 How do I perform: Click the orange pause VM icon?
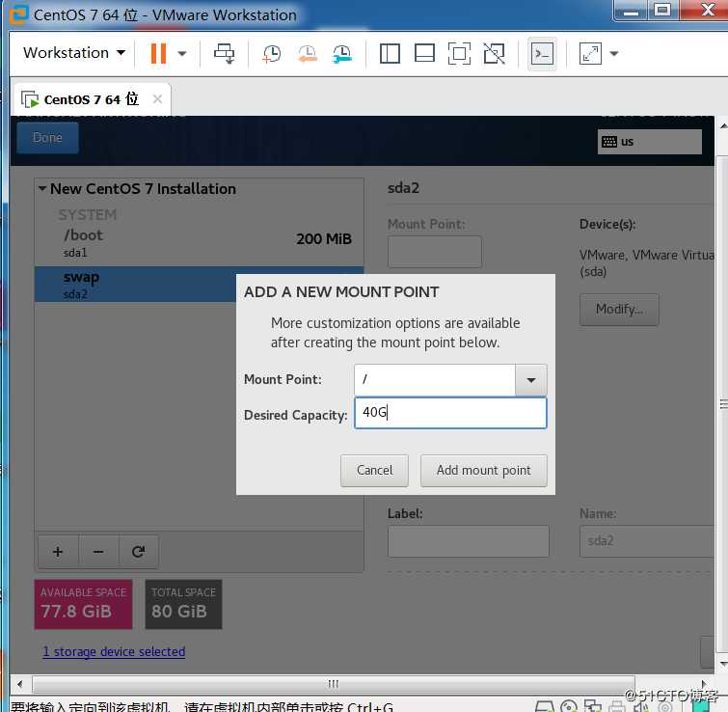click(x=158, y=53)
